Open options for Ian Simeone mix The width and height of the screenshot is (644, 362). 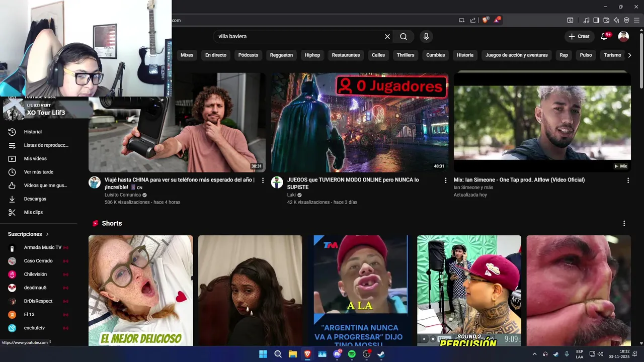coord(628,180)
